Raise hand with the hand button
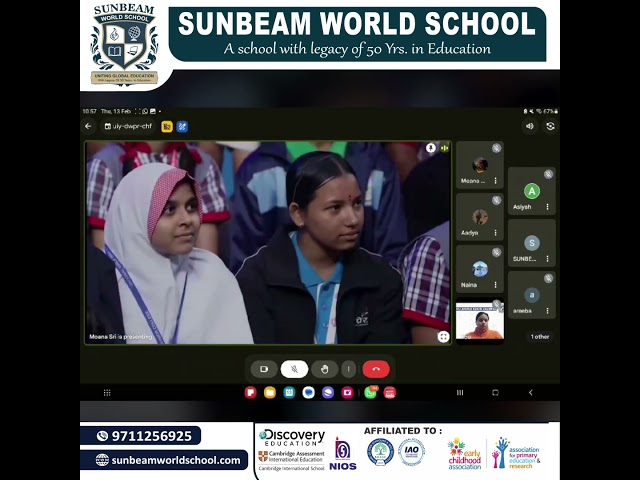 pyautogui.click(x=324, y=369)
